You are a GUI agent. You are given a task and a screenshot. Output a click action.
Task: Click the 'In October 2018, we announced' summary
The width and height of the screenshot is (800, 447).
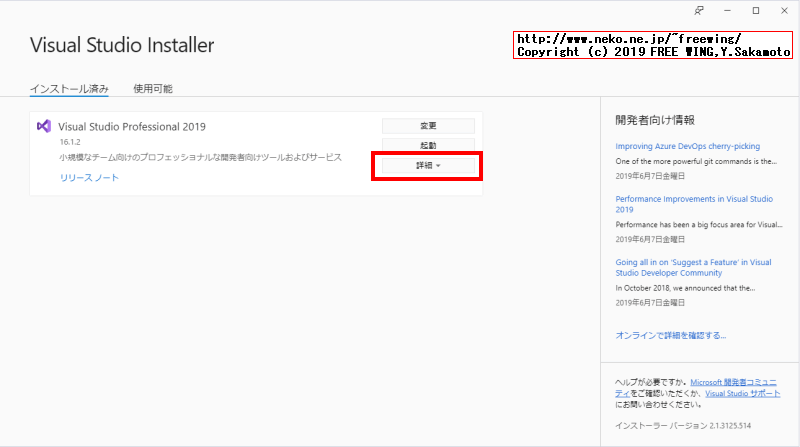(685, 288)
